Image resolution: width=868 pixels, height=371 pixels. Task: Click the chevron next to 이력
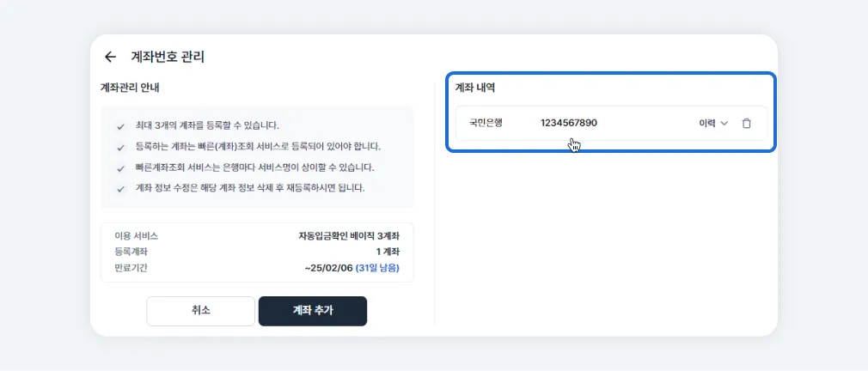click(x=724, y=124)
